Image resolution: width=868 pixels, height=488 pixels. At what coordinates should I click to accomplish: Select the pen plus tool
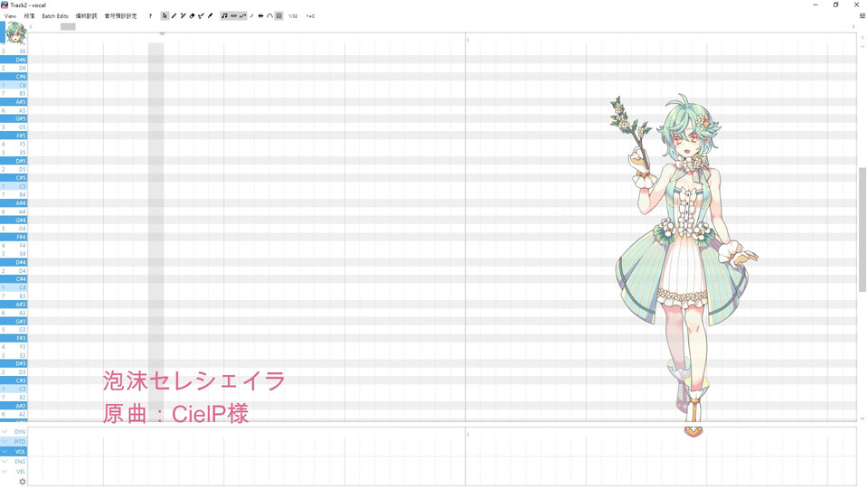click(183, 16)
